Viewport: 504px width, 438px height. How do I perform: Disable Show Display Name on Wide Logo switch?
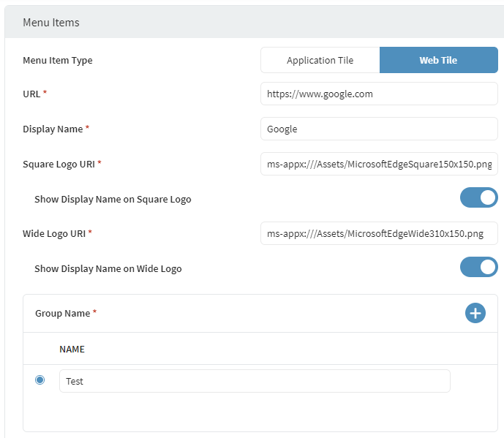point(478,267)
